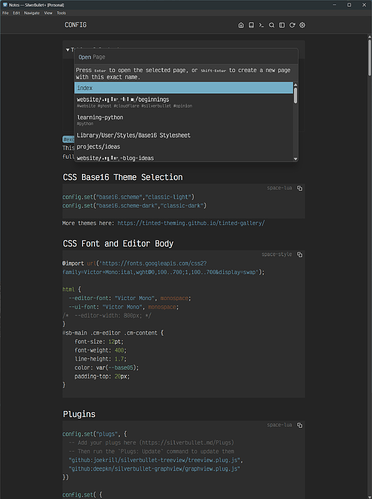372x499 pixels.
Task: Toggle the split panel layout icon
Action: (x=282, y=25)
